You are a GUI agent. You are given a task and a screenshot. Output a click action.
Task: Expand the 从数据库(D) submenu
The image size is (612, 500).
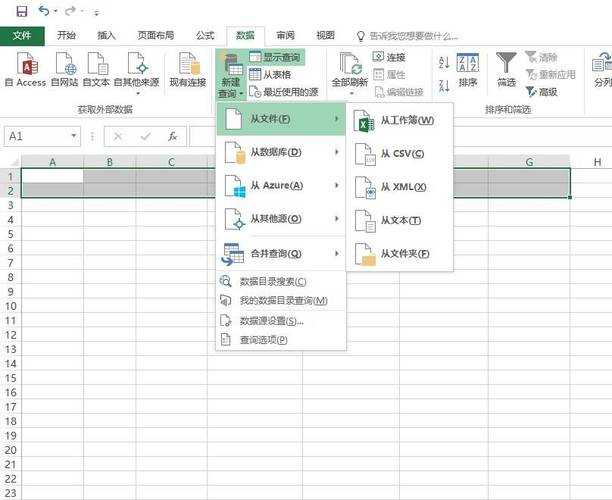(281, 152)
